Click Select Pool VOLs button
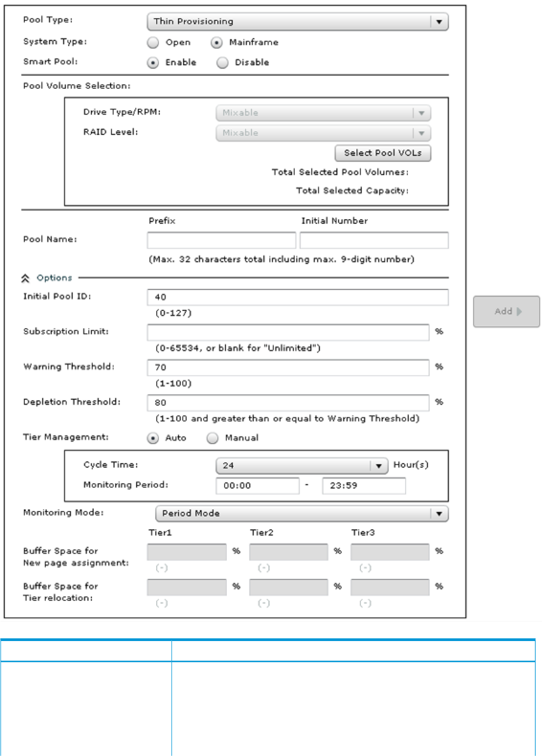Viewport: 542px width, 756px height. (383, 153)
